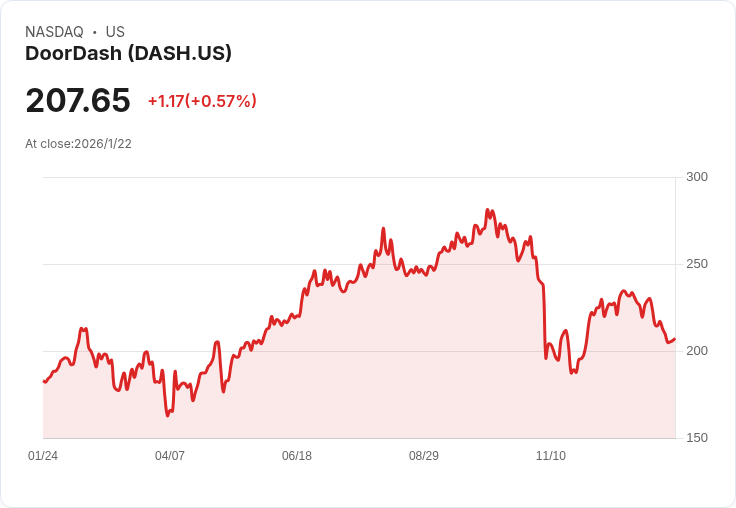
Task: Select the 06/18 date on the x-axis
Action: (x=297, y=456)
